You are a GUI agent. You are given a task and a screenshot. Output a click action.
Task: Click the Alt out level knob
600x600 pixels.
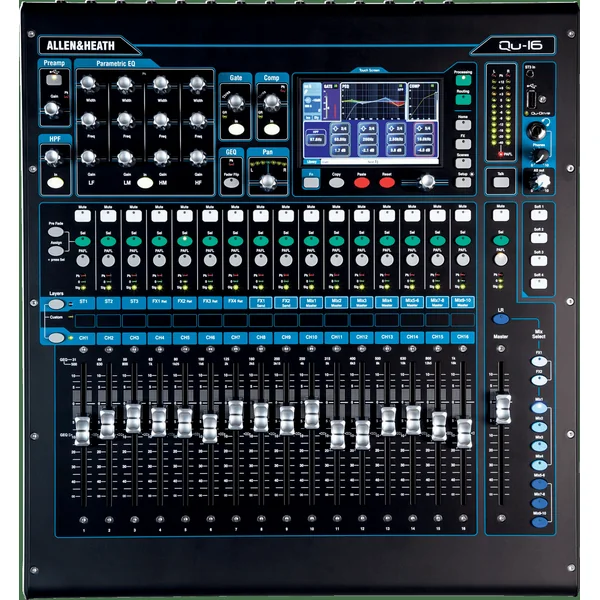coord(541,181)
